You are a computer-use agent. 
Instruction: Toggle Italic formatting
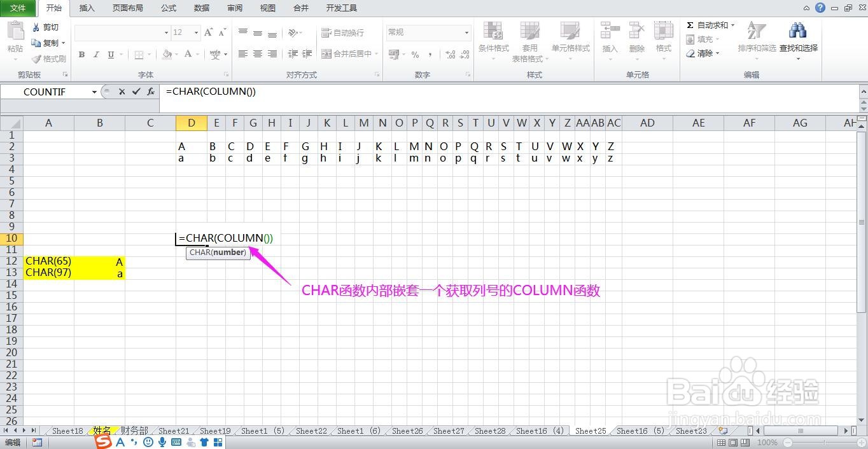(x=97, y=55)
